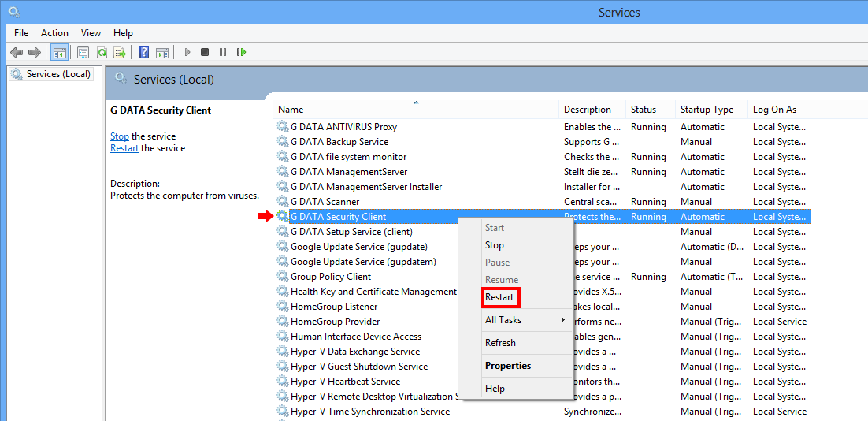Click 'Automatic (D...' startup type cell
The width and height of the screenshot is (868, 421).
tap(710, 246)
